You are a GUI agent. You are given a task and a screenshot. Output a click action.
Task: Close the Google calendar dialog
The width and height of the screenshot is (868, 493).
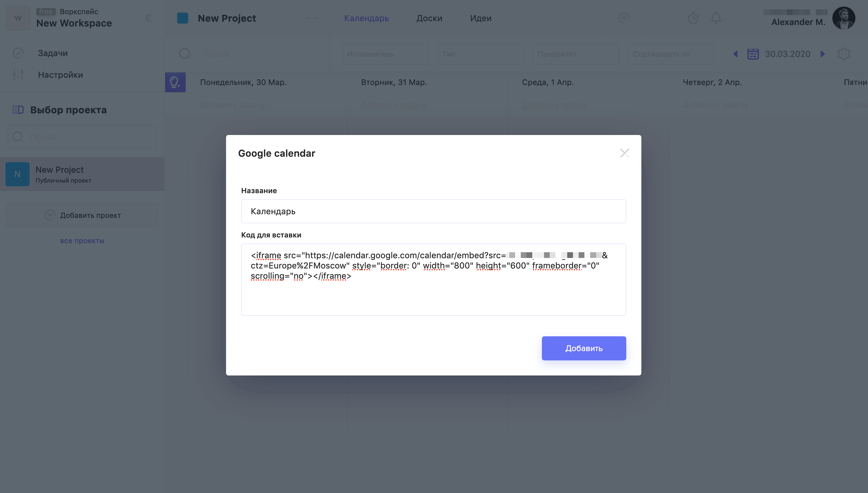click(624, 153)
